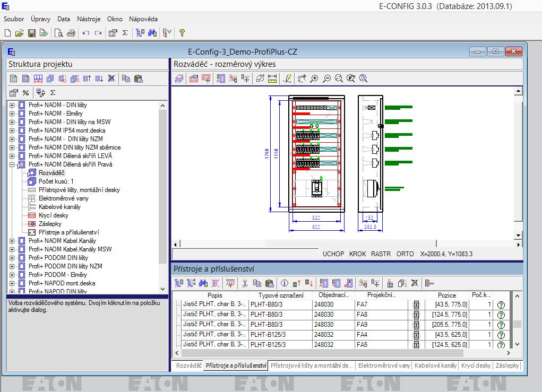
Task: Zoom out of the cabinet drawing
Action: tap(326, 79)
